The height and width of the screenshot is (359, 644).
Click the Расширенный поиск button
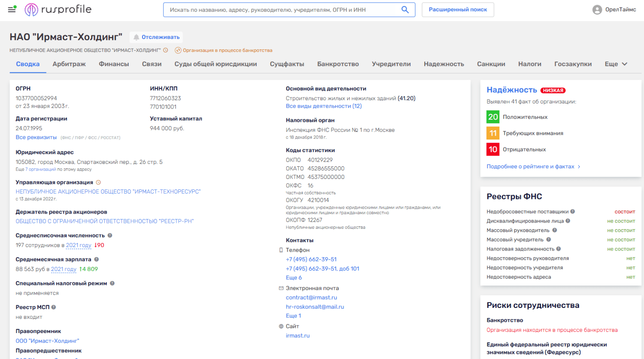[458, 10]
